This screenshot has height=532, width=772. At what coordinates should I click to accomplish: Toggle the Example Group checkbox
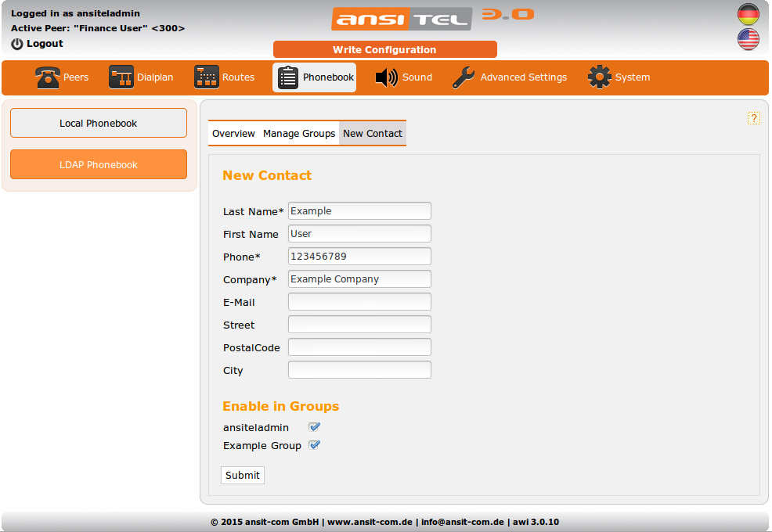click(x=314, y=445)
